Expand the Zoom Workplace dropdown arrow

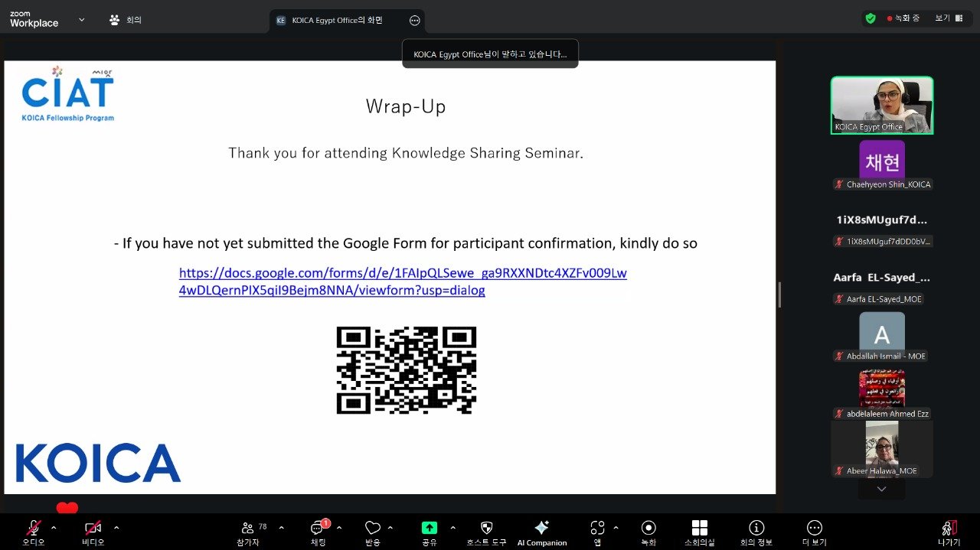click(82, 20)
